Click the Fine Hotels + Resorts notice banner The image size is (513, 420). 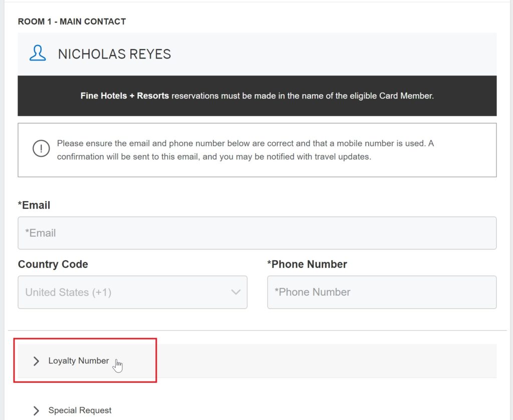[256, 96]
